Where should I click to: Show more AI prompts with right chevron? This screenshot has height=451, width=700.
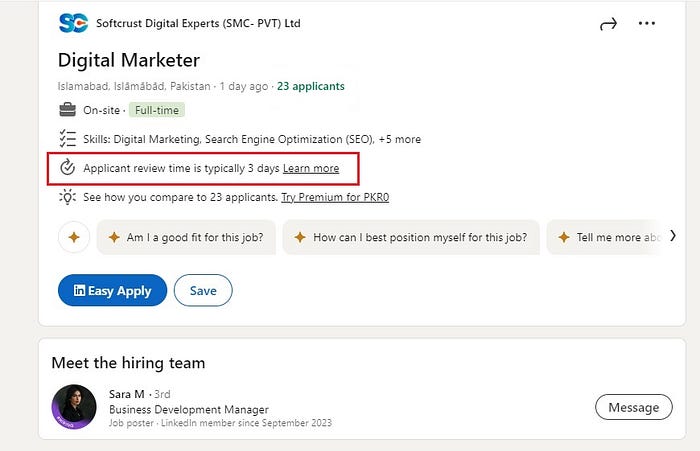(x=673, y=236)
